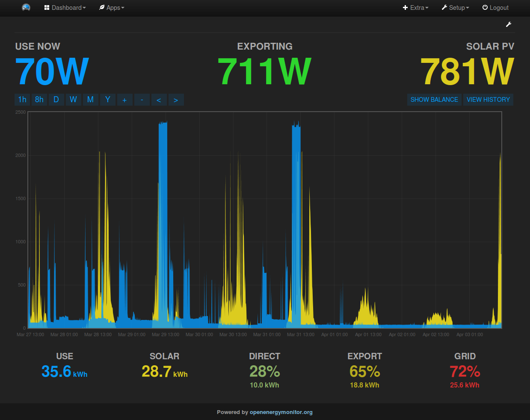Screen dimensions: 530x420
Task: Open the Dashboard dropdown menu
Action: tap(65, 8)
